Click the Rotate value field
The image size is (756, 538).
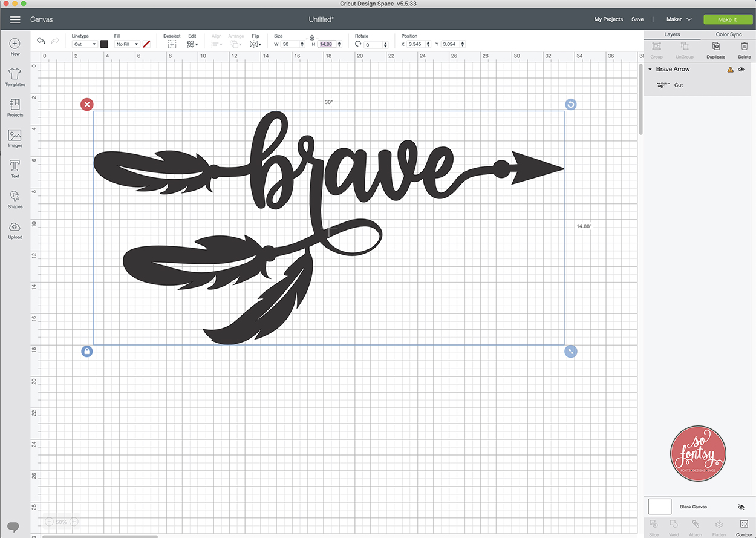pos(373,45)
